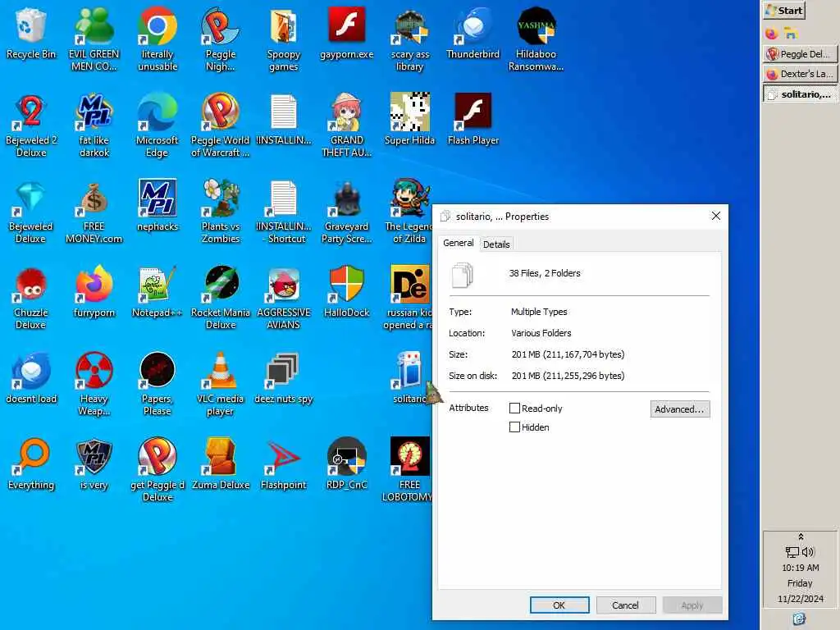
Task: Select the upper !INSTALLIN text file icon
Action: pyautogui.click(x=283, y=120)
